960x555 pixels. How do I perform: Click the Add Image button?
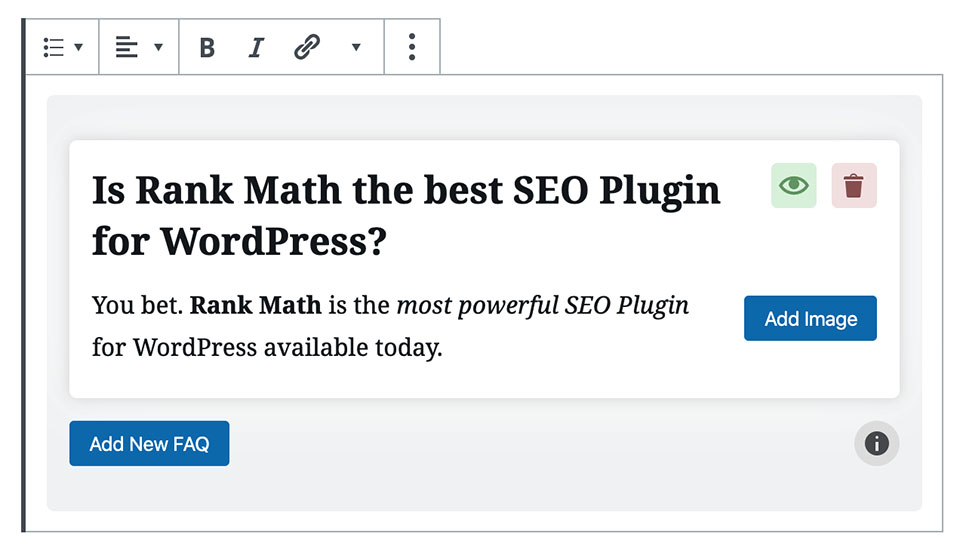click(x=810, y=318)
